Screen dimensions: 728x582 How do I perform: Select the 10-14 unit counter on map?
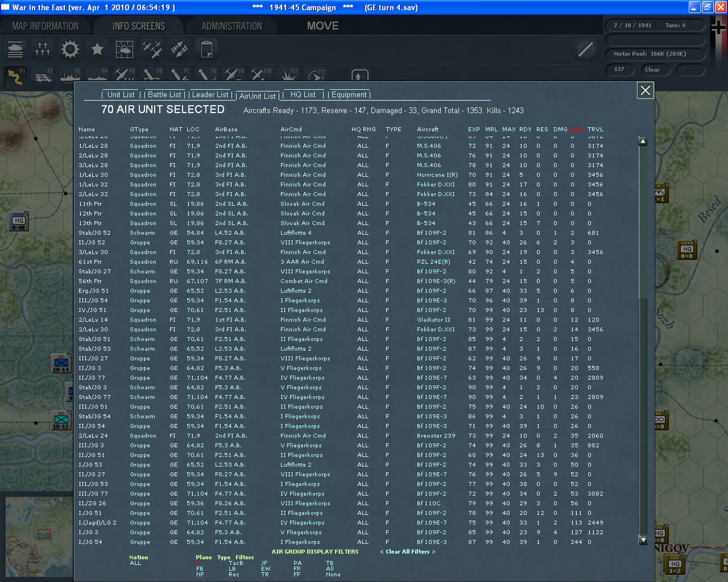coord(61,363)
